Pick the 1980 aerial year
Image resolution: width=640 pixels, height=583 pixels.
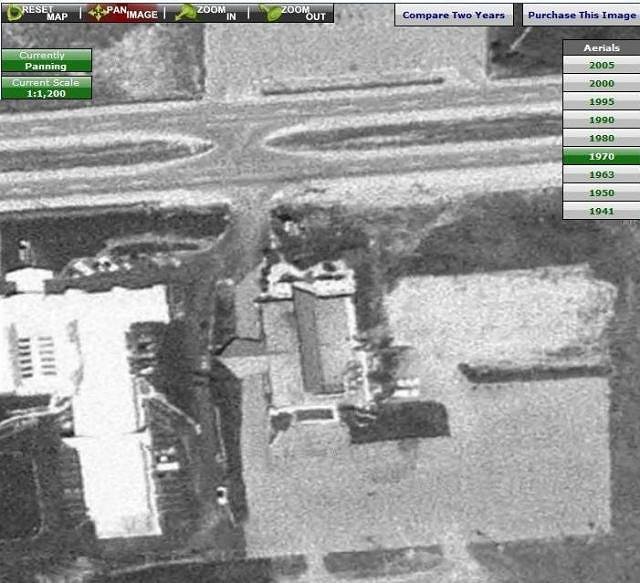point(601,138)
